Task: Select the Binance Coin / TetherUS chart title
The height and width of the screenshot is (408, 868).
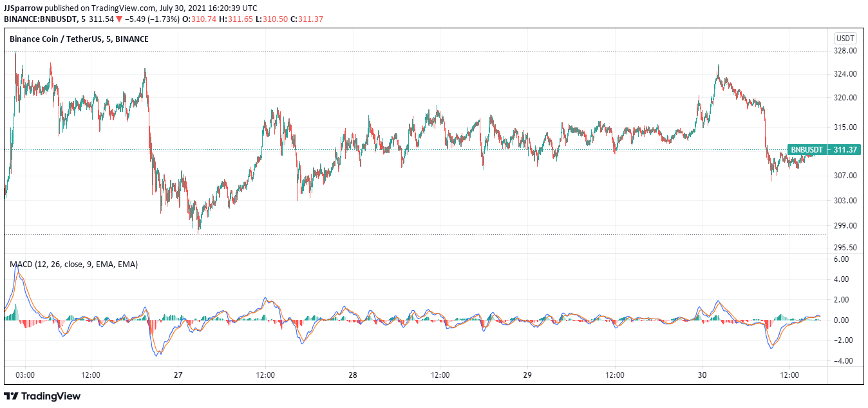Action: 79,39
